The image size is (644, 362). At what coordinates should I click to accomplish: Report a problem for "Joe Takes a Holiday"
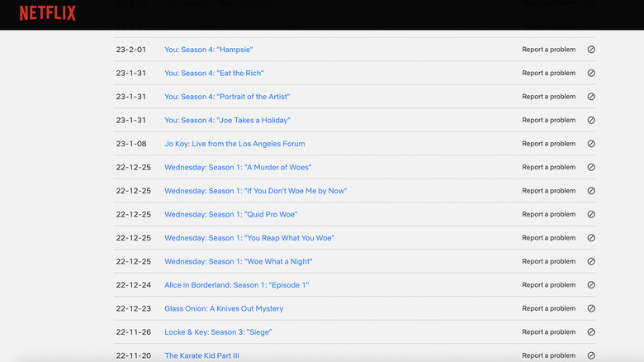coord(549,120)
